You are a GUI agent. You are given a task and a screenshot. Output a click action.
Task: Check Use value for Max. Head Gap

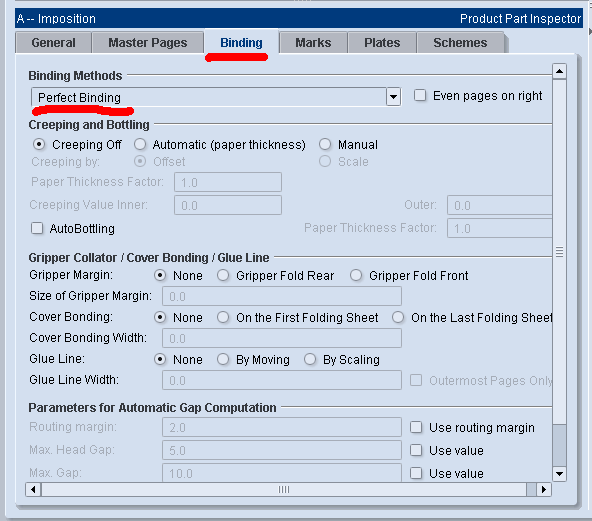click(x=416, y=450)
